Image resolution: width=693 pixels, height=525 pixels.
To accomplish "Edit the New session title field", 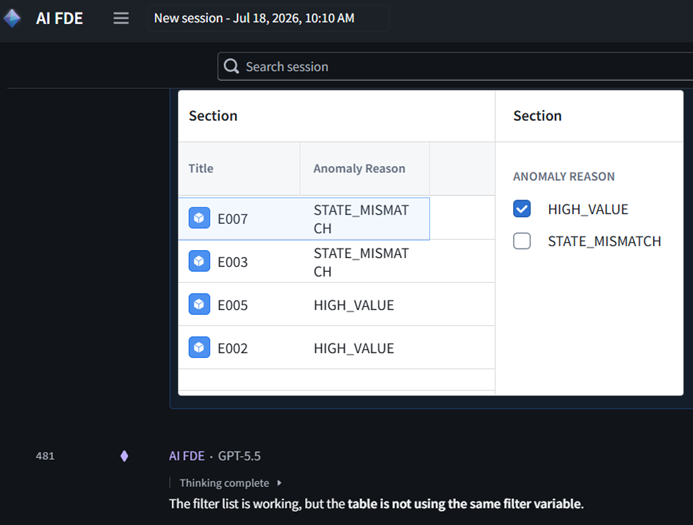I will pyautogui.click(x=268, y=18).
